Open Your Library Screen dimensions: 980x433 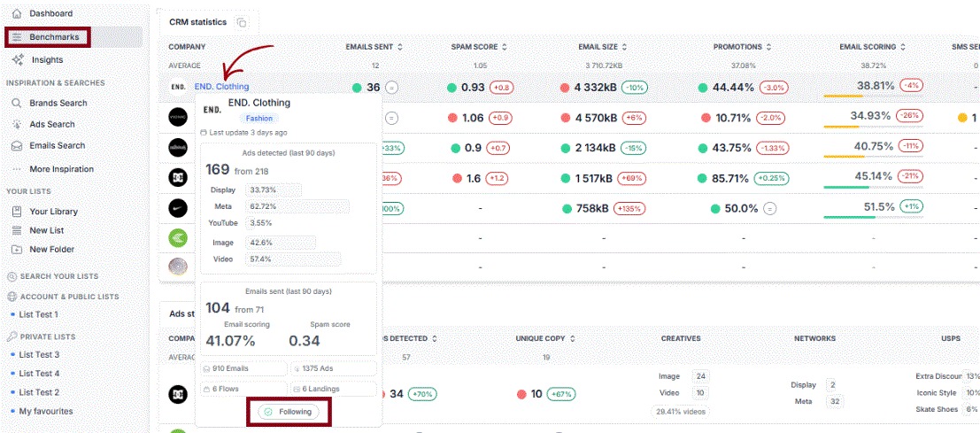click(54, 212)
